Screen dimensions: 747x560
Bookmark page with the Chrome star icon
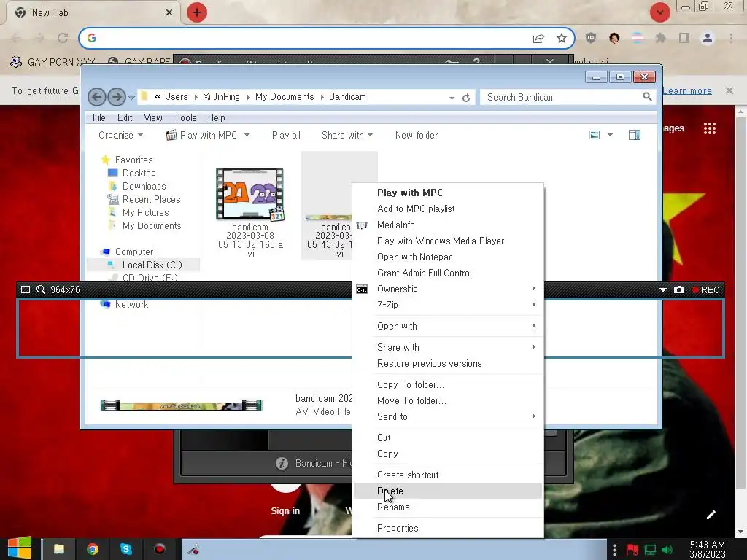coord(562,38)
